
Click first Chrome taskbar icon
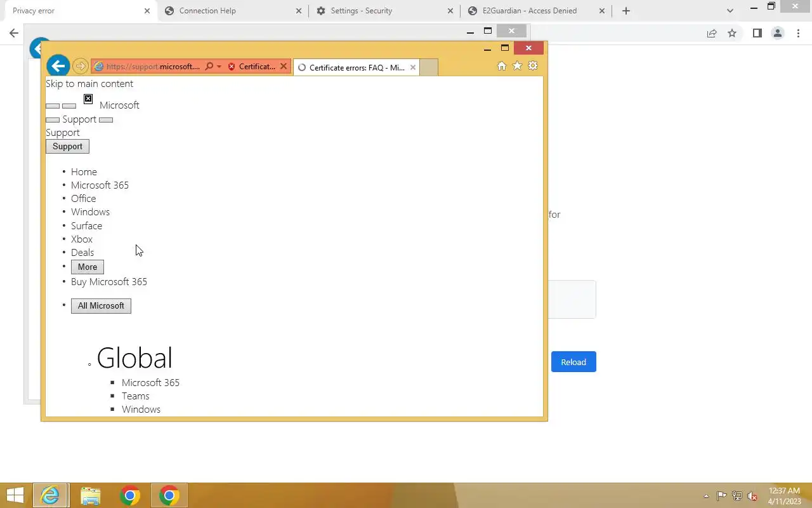(130, 495)
